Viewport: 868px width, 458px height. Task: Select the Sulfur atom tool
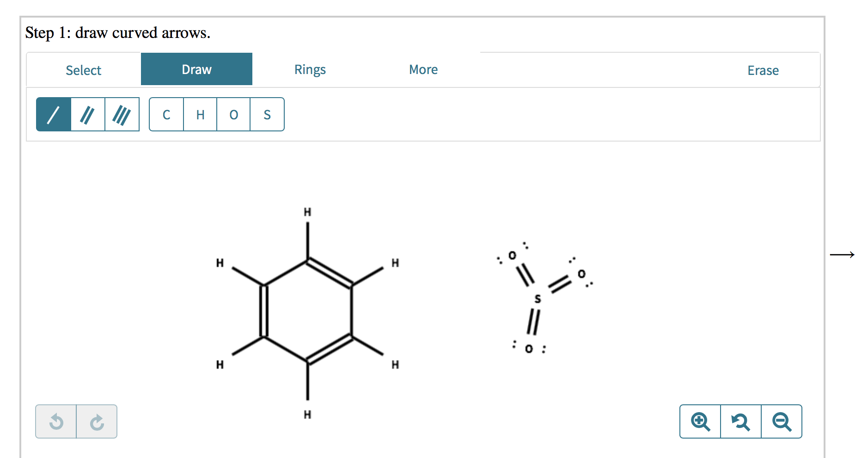point(267,115)
